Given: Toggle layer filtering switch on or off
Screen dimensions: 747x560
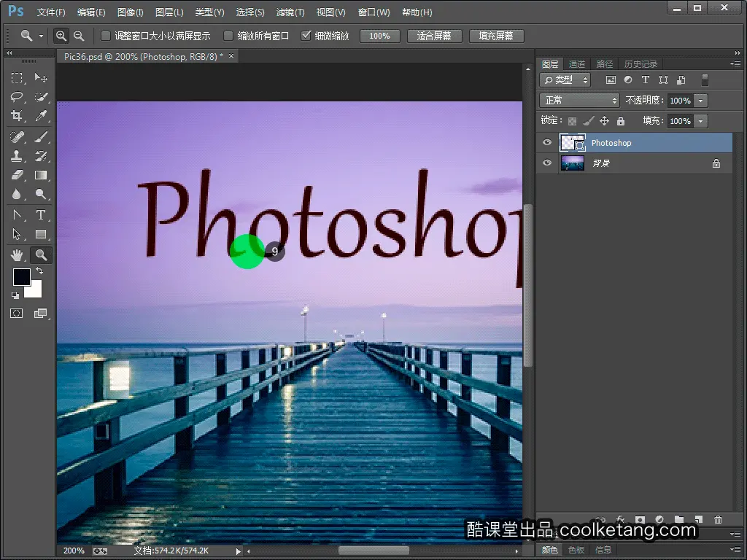Looking at the screenshot, I should pos(705,80).
